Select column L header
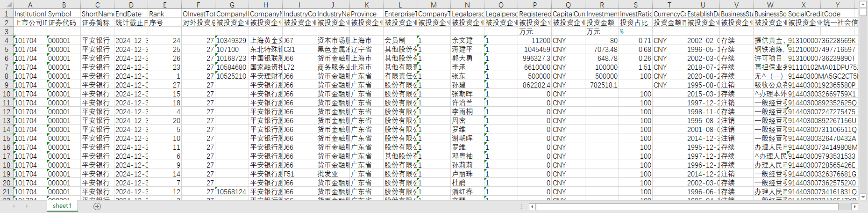Viewport: 868px width, 213px height. [x=400, y=5]
